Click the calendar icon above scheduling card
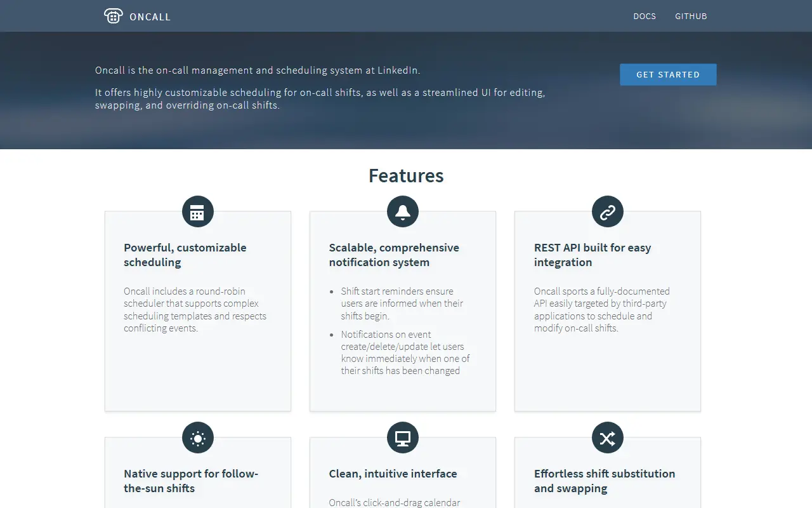Image resolution: width=812 pixels, height=508 pixels. pyautogui.click(x=198, y=211)
